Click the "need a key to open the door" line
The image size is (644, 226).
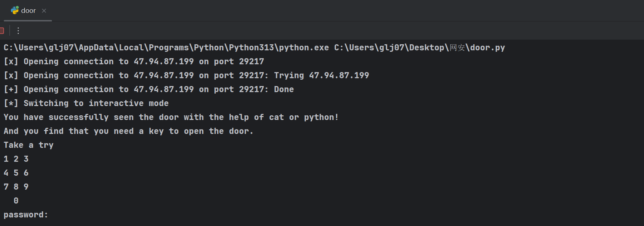tap(128, 131)
